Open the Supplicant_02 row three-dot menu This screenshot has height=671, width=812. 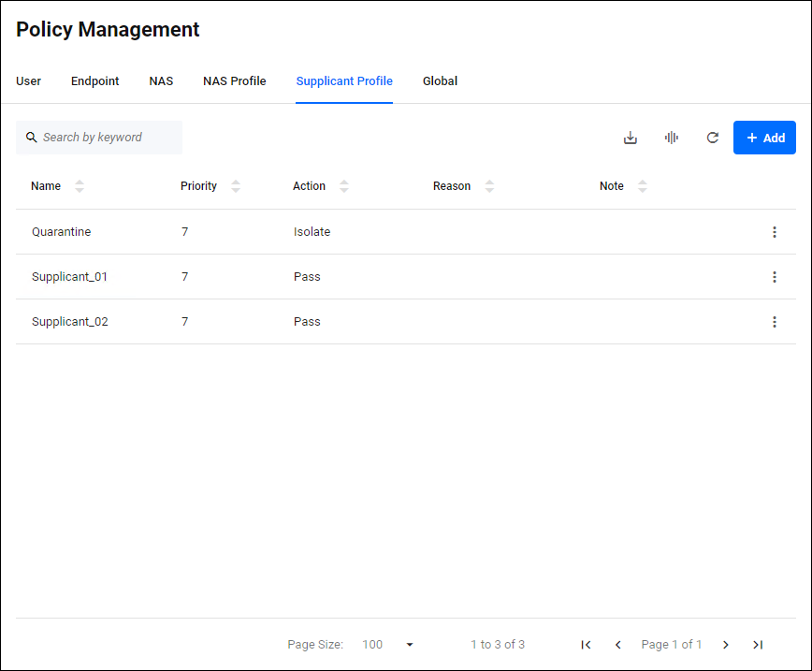coord(775,322)
